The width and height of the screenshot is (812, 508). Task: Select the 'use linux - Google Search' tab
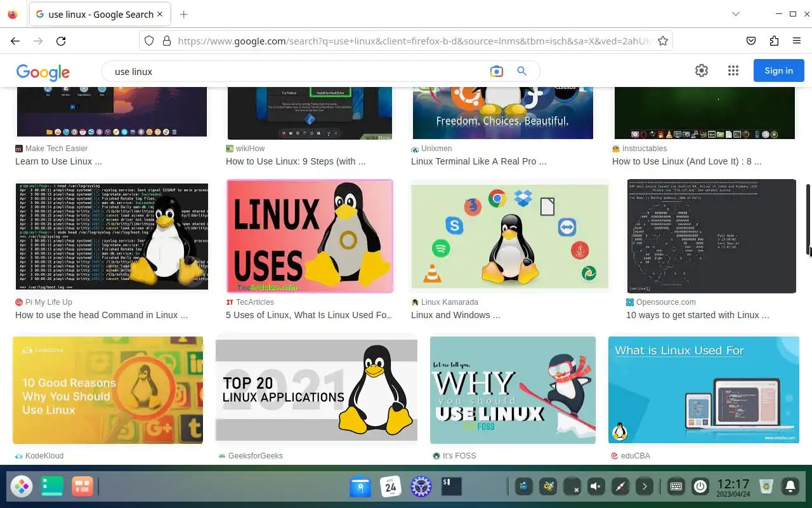100,14
